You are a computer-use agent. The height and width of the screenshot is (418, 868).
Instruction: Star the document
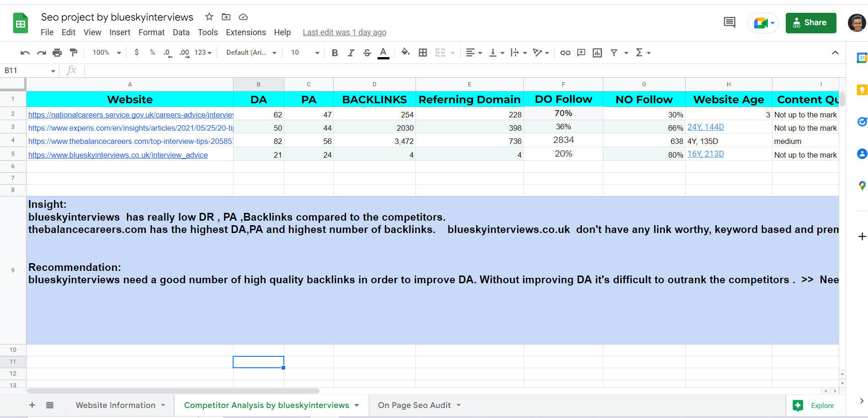(209, 17)
